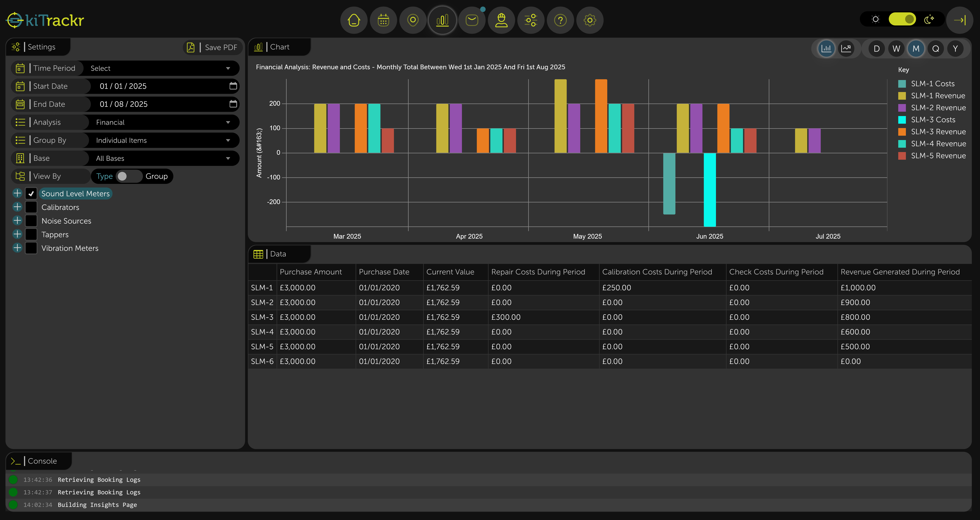
Task: Open the Help icon
Action: [560, 20]
